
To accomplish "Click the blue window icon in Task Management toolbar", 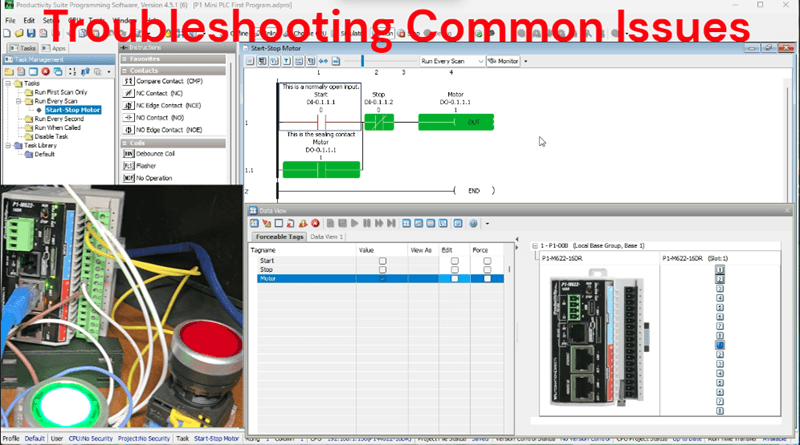I will point(33,71).
